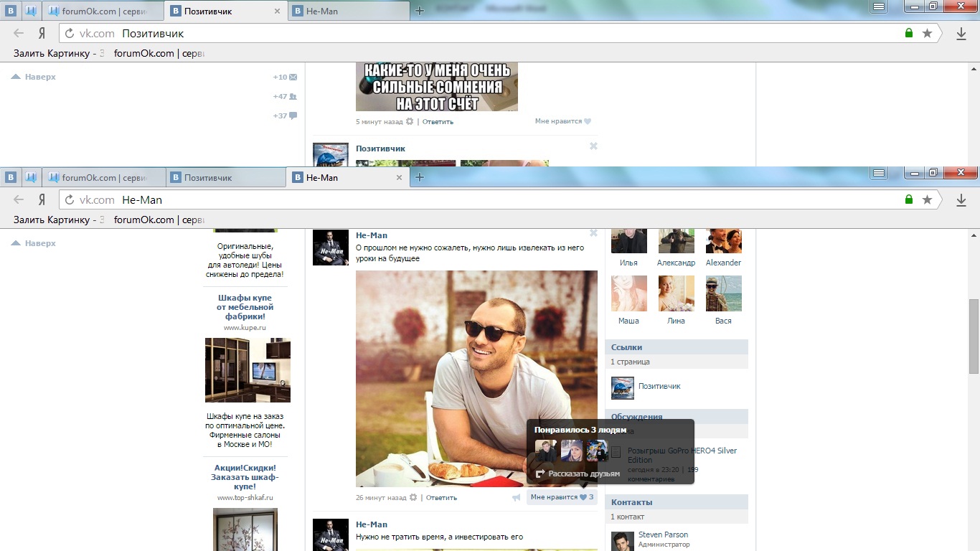Switch to He-Man tab in upper window

[x=349, y=11]
